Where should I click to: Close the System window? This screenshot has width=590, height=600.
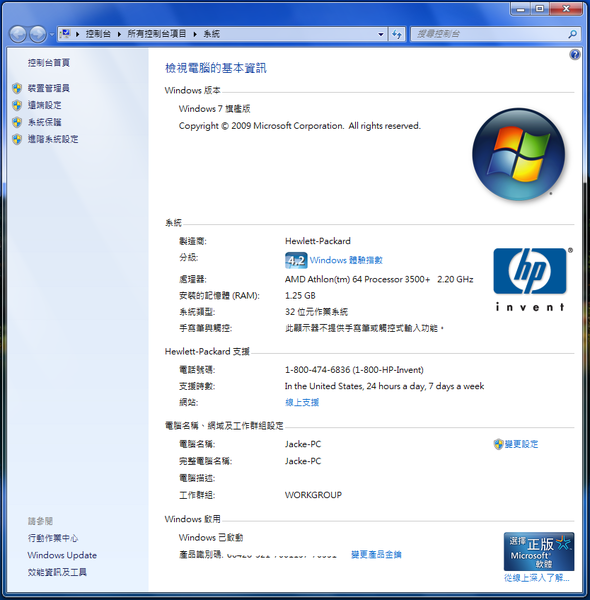tap(566, 8)
